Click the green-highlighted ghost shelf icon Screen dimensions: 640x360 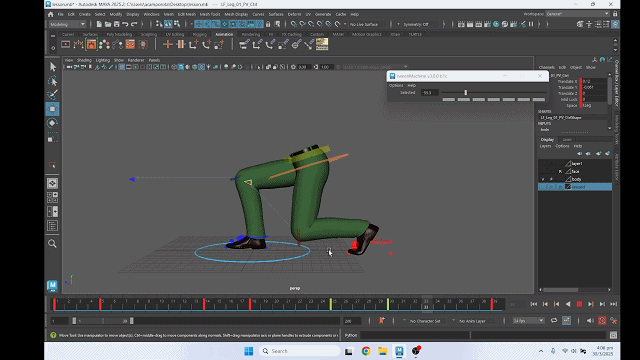click(91, 44)
